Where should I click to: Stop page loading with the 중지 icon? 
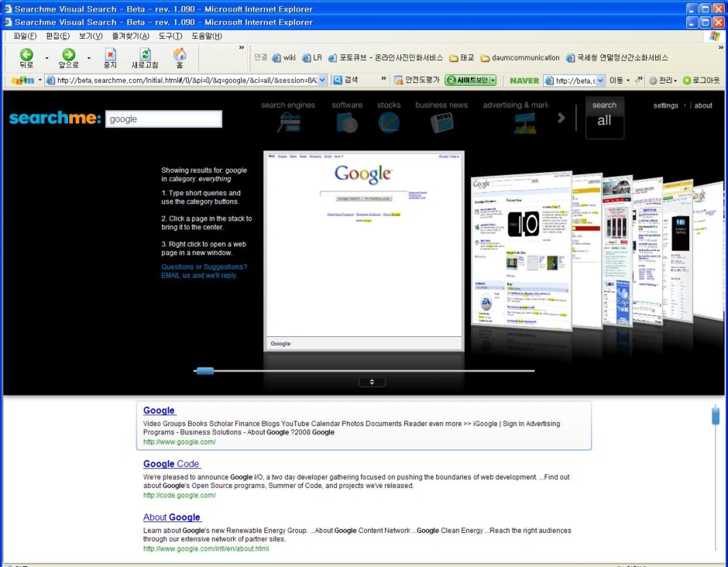click(x=110, y=58)
